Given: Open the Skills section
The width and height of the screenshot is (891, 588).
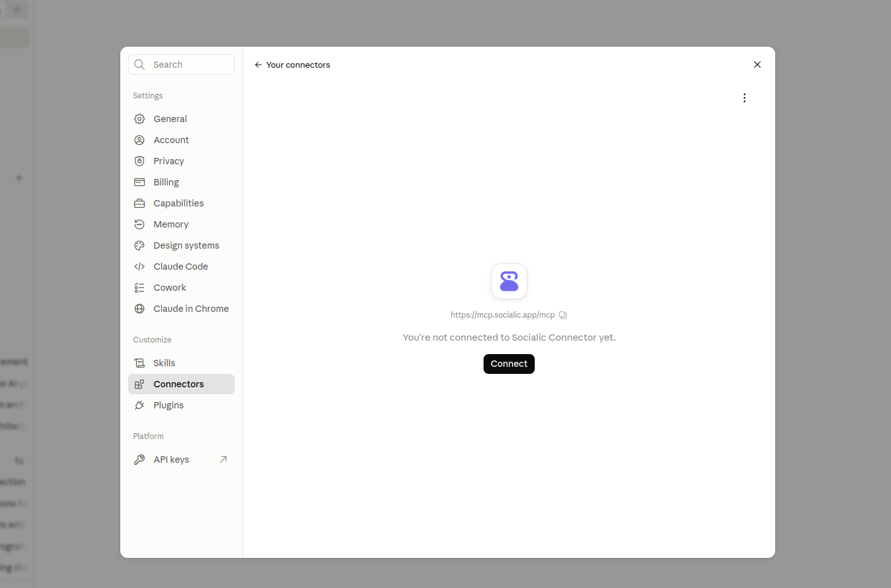Looking at the screenshot, I should point(181,363).
